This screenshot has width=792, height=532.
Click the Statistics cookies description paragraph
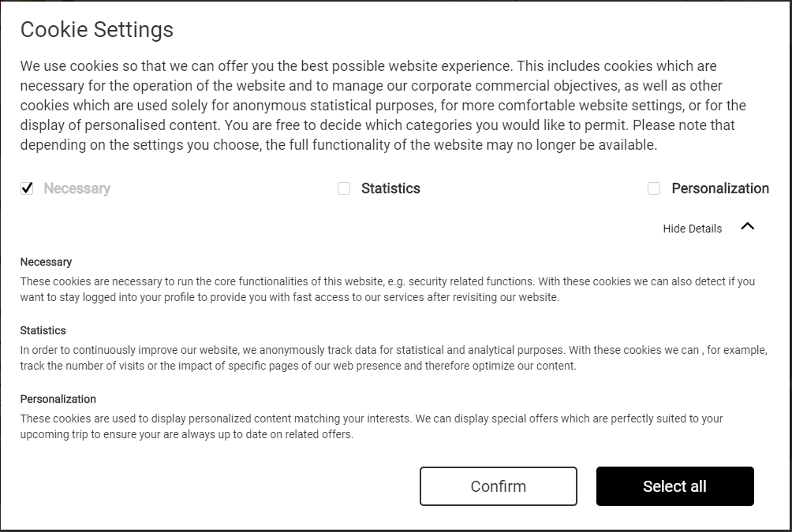[x=394, y=358]
